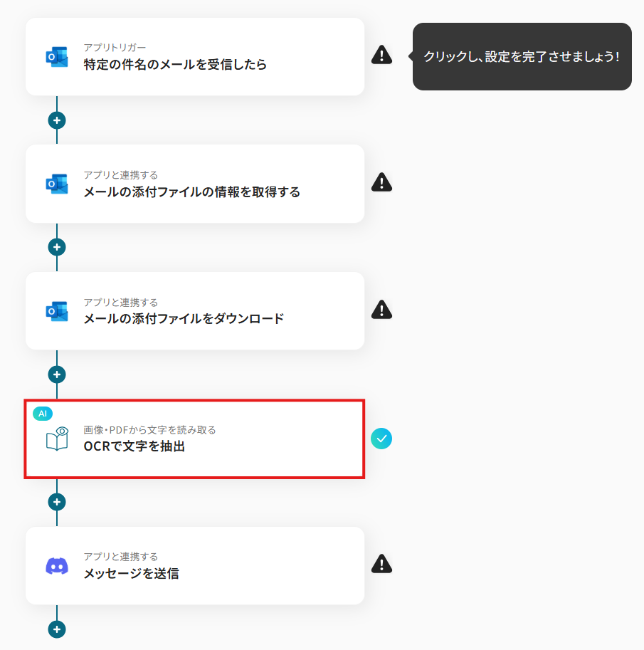
Task: Click the OCR book-and-eye icon
Action: click(x=57, y=439)
